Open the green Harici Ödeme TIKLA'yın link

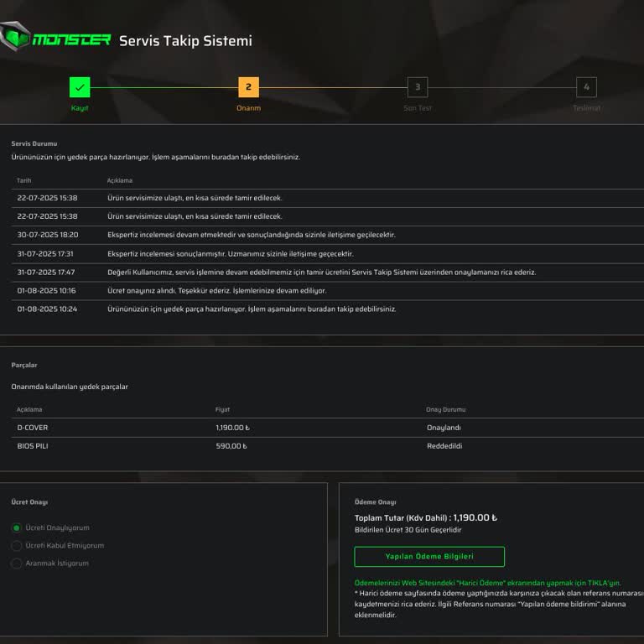pyautogui.click(x=487, y=582)
